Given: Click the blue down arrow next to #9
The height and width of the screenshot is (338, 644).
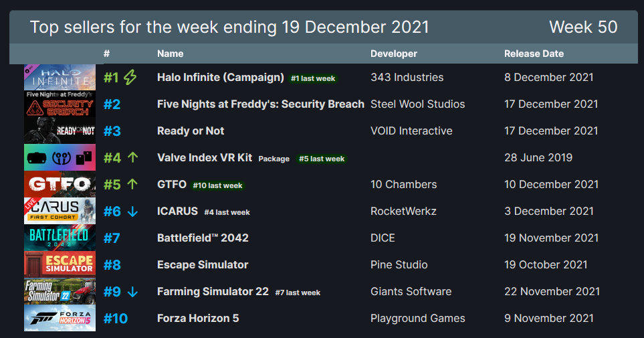Looking at the screenshot, I should pos(132,292).
